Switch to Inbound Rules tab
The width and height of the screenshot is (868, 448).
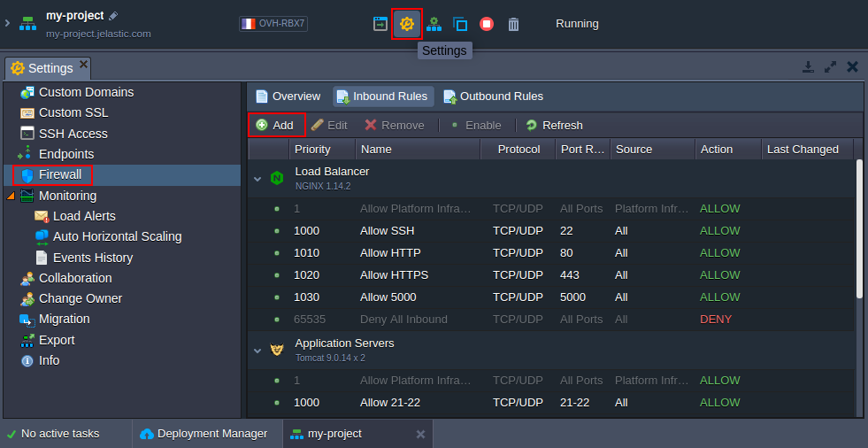click(383, 97)
